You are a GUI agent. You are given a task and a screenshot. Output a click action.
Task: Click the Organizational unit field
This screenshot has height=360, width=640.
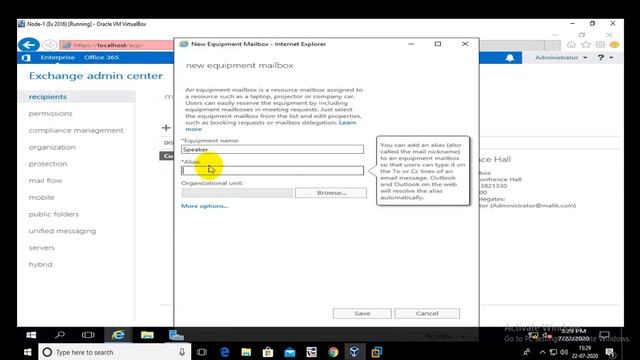237,193
